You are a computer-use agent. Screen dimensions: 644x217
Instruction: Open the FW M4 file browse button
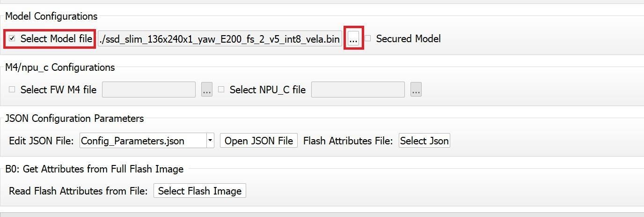coord(207,90)
